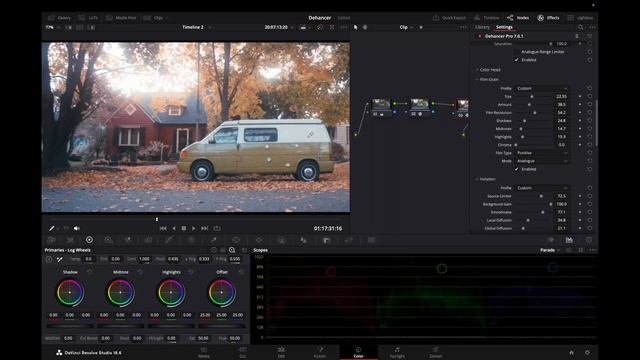Image resolution: width=640 pixels, height=360 pixels.
Task: Select the first node thumbnail in graph
Action: (381, 104)
